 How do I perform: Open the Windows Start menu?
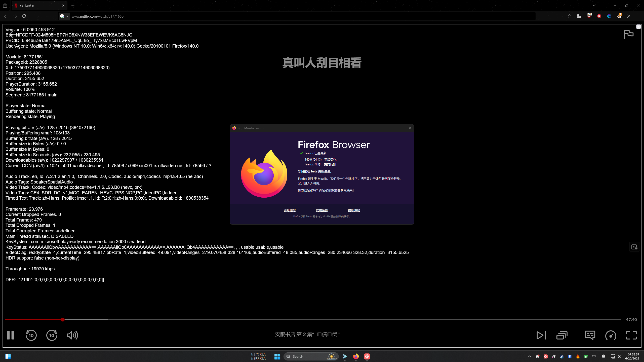(x=277, y=356)
